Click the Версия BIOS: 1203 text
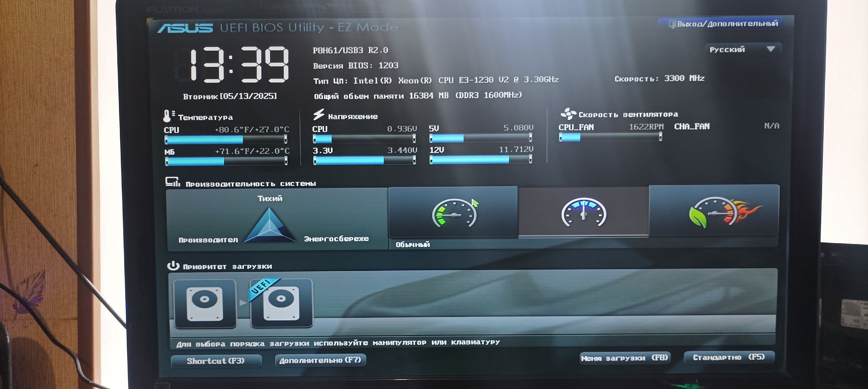Image resolution: width=868 pixels, height=389 pixels. (356, 66)
